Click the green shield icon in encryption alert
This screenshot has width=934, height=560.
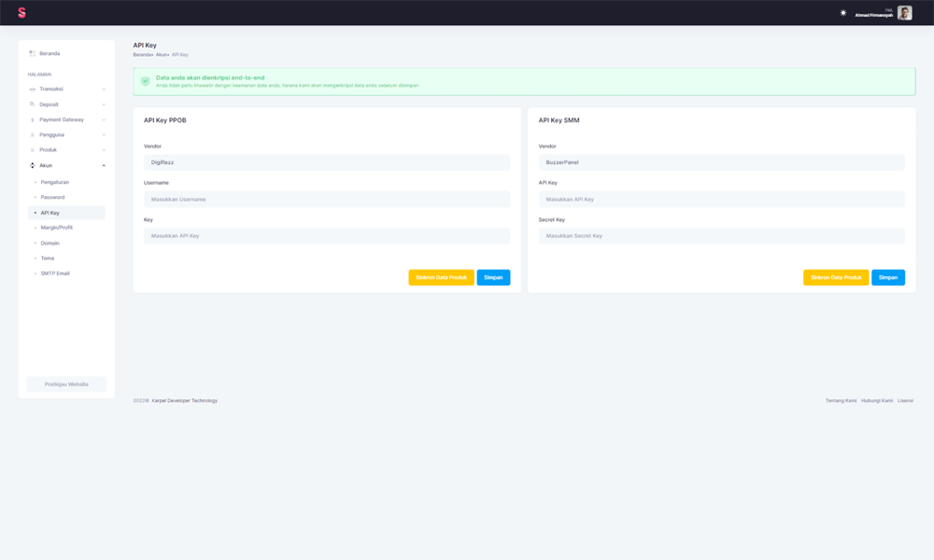[x=145, y=81]
